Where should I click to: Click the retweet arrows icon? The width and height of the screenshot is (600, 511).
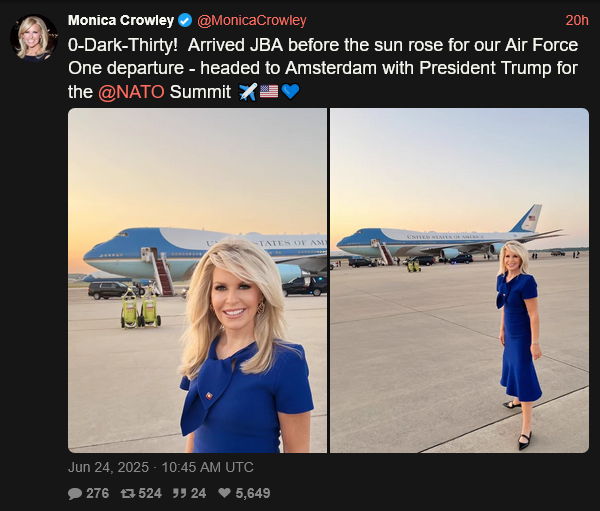127,493
